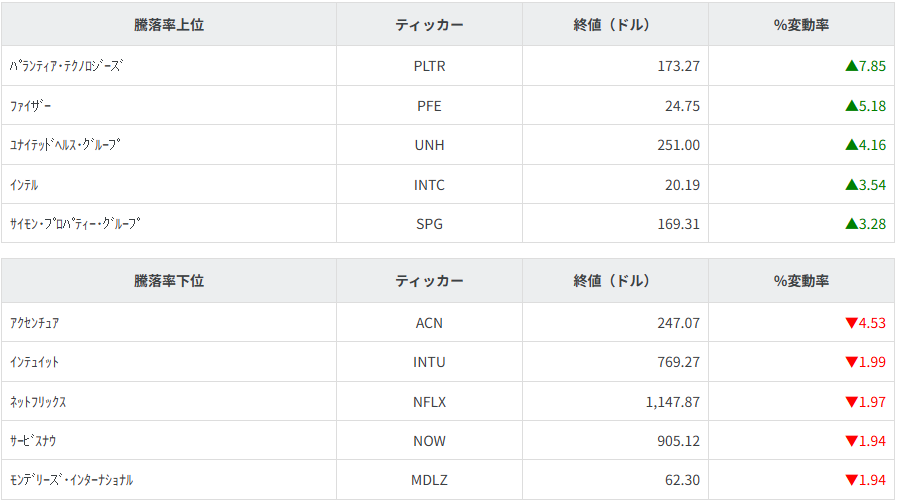The height and width of the screenshot is (500, 897).
Task: Click the INTC ticker cell
Action: pyautogui.click(x=429, y=185)
